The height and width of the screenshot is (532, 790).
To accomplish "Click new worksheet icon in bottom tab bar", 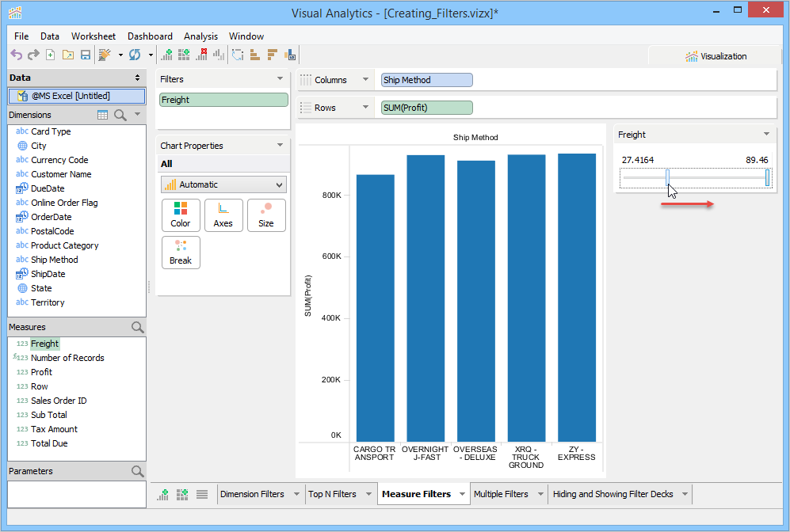I will coord(164,494).
